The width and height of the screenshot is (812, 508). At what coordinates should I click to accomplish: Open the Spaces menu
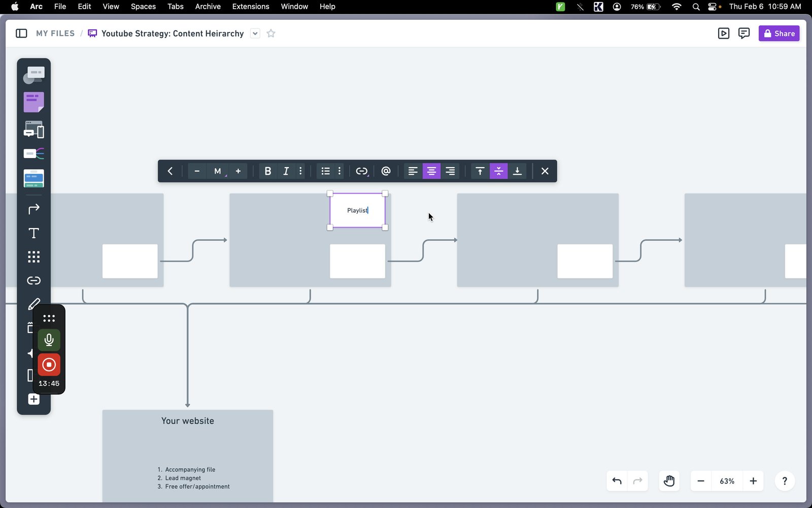[x=143, y=7]
